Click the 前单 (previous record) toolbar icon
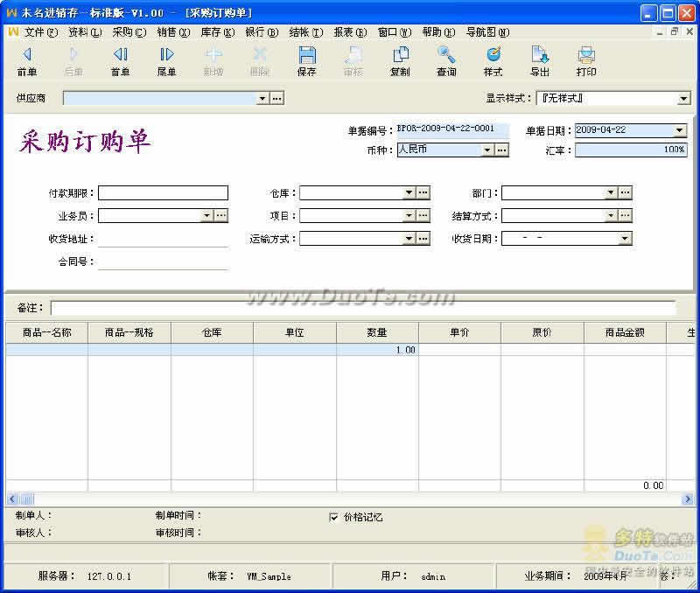 [26, 60]
